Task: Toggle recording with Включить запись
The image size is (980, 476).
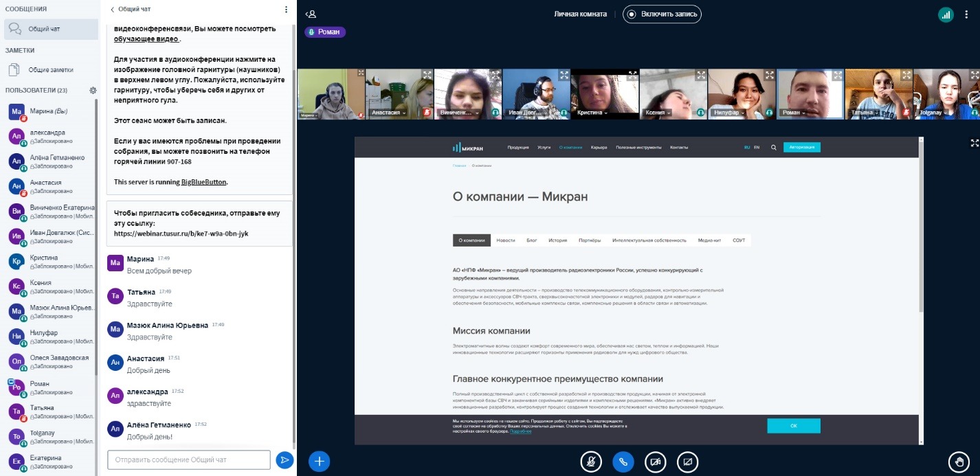Action: 662,14
